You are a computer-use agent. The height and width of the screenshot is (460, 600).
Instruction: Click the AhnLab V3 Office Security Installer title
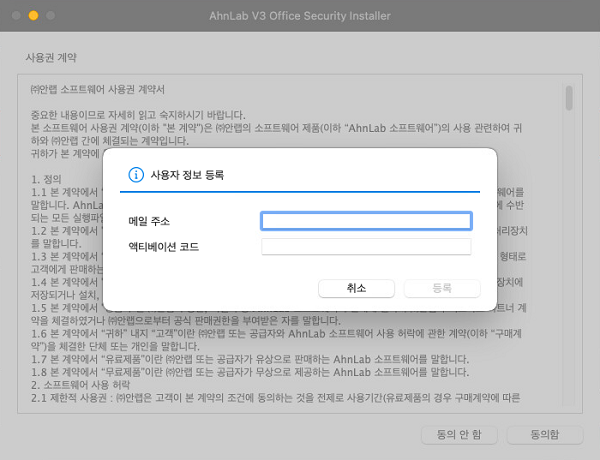pyautogui.click(x=300, y=16)
